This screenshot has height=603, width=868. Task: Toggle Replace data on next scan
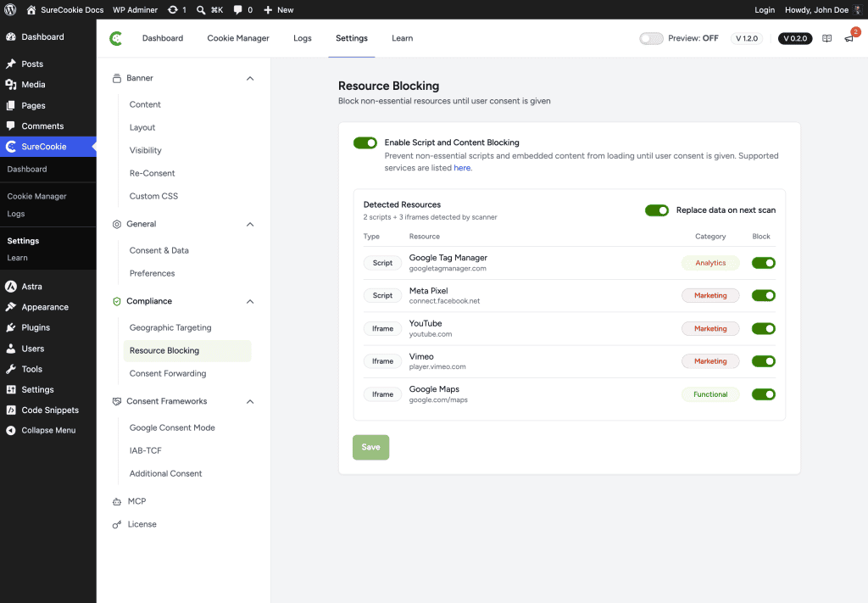(x=657, y=210)
